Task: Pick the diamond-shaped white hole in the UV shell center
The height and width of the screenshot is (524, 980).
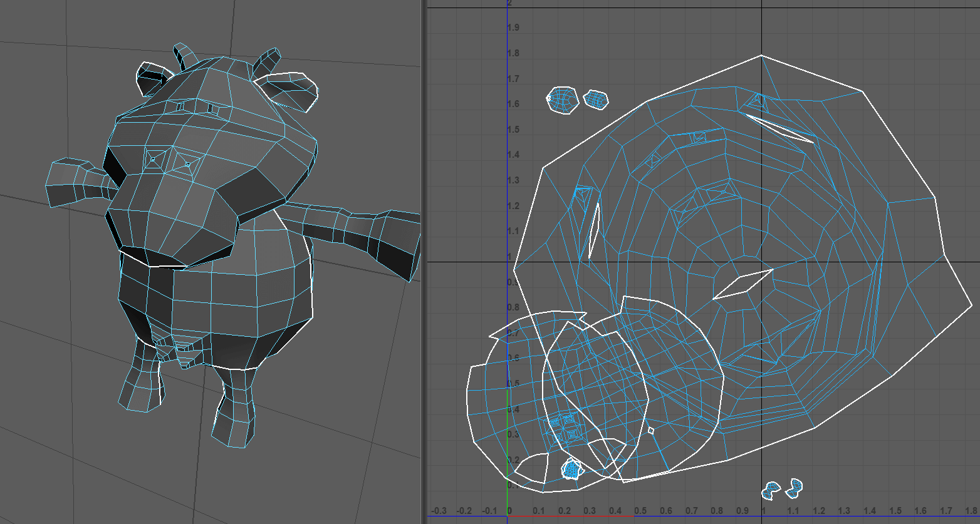Action: [743, 284]
